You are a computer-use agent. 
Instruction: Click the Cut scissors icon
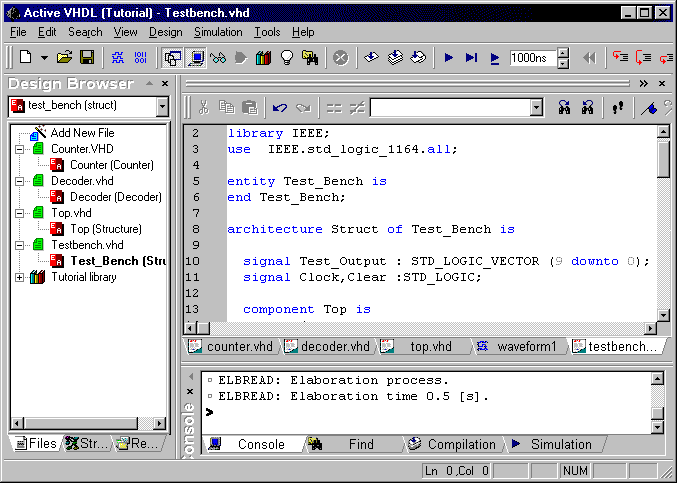pos(204,107)
